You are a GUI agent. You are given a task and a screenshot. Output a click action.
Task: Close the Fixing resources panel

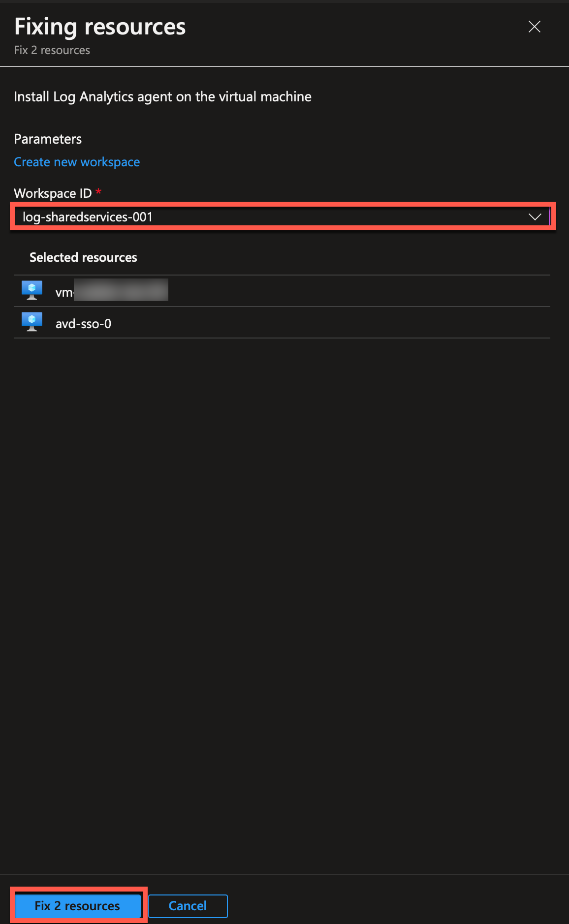[x=535, y=27]
